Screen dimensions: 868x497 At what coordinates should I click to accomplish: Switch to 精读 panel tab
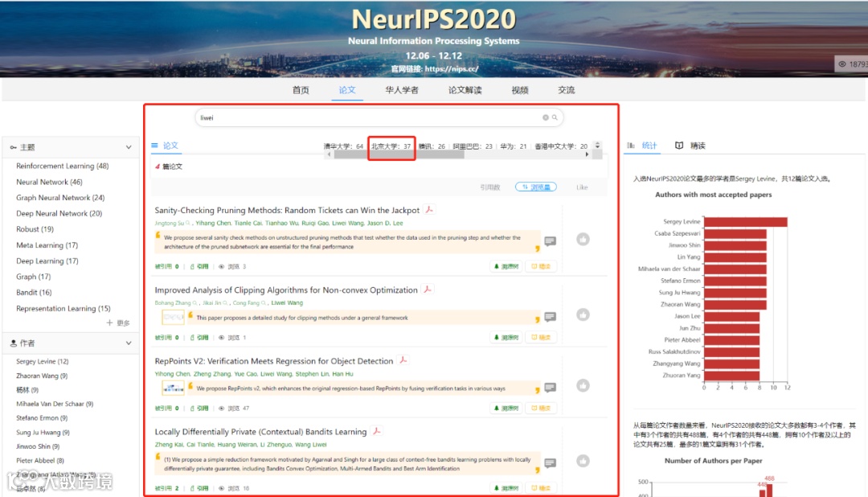pyautogui.click(x=698, y=146)
